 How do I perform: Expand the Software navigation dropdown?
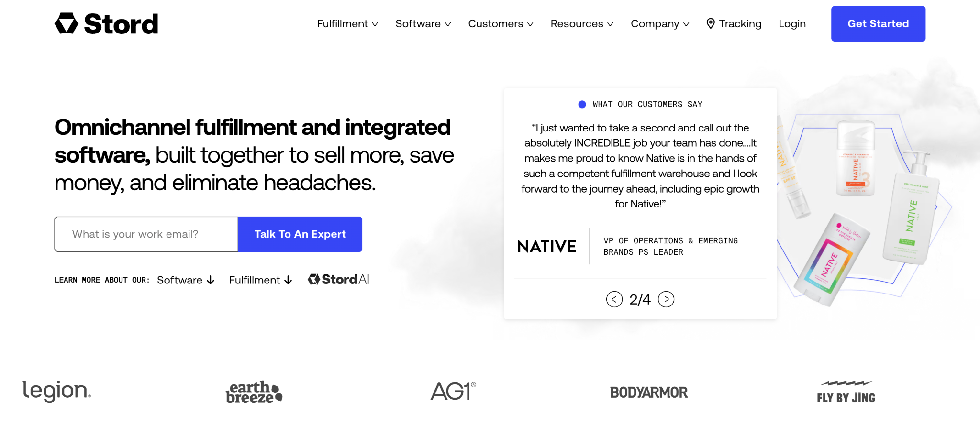pos(423,23)
